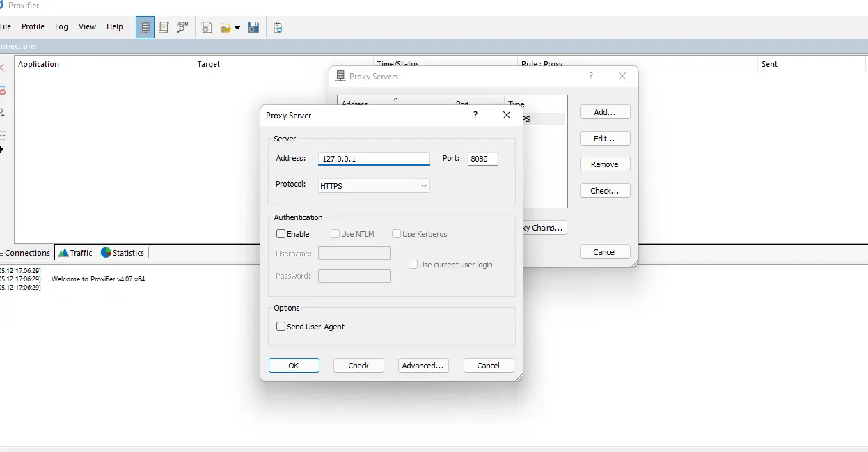Click the Port field containing 8080

[x=482, y=159]
